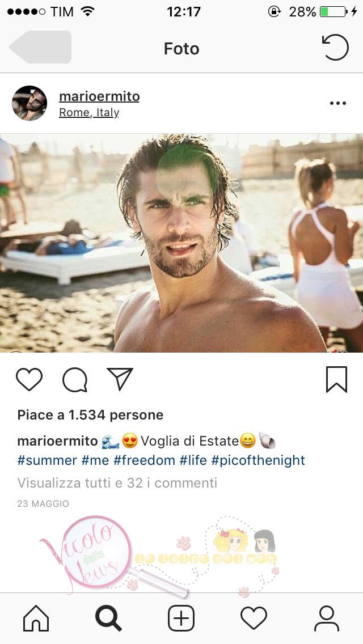
Task: Open the three-dot post options menu
Action: (338, 103)
